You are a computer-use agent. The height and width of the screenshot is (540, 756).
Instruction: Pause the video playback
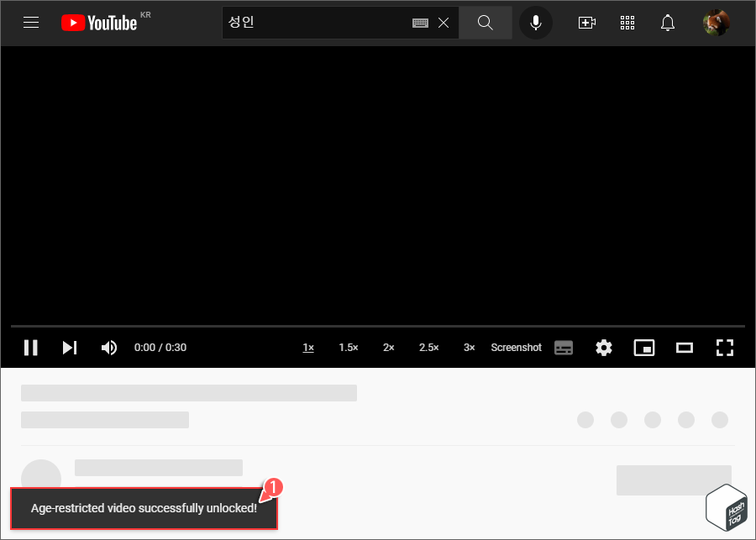click(31, 347)
